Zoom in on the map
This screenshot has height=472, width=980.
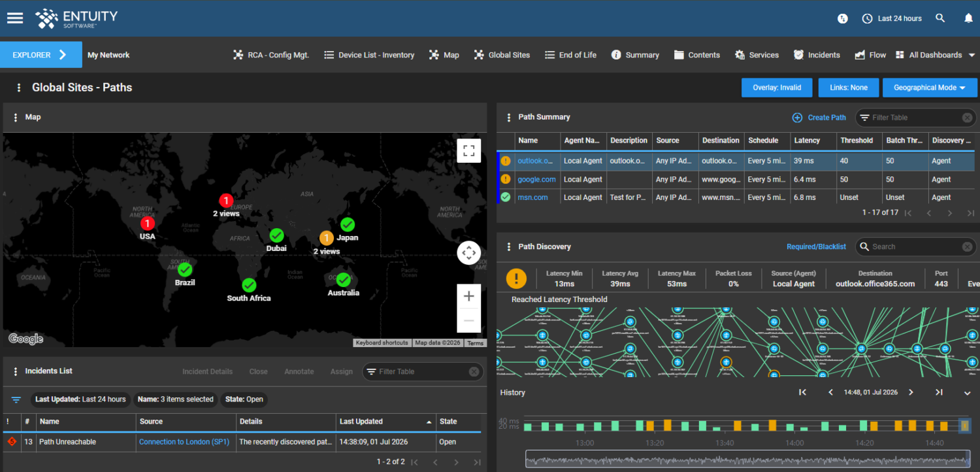click(x=468, y=296)
